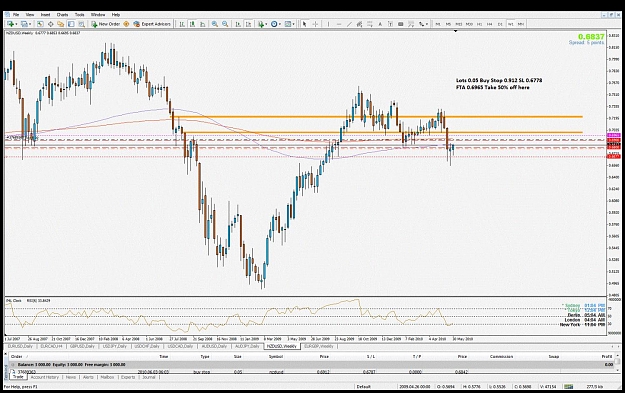Switch chart to bar chart

pos(182,24)
